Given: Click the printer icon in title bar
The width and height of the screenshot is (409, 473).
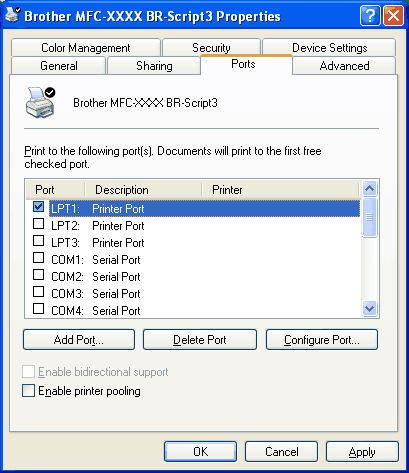Looking at the screenshot, I should 13,15.
